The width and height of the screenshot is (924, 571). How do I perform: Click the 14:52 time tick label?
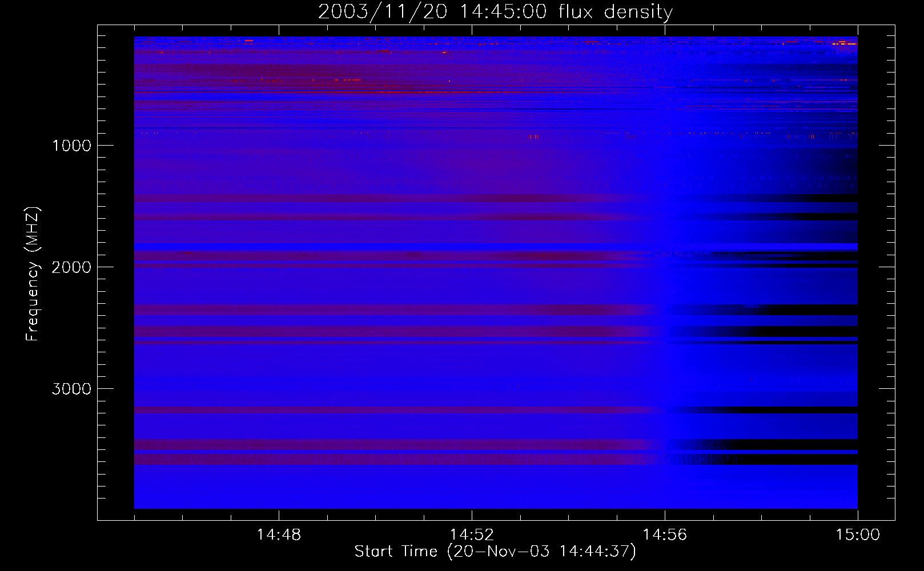(472, 535)
